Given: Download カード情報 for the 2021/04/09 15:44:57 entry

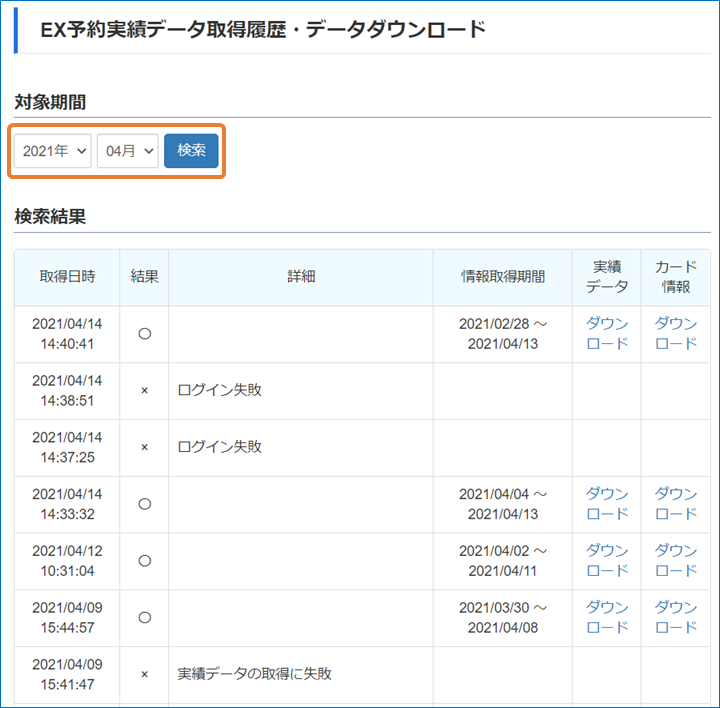Looking at the screenshot, I should [676, 618].
